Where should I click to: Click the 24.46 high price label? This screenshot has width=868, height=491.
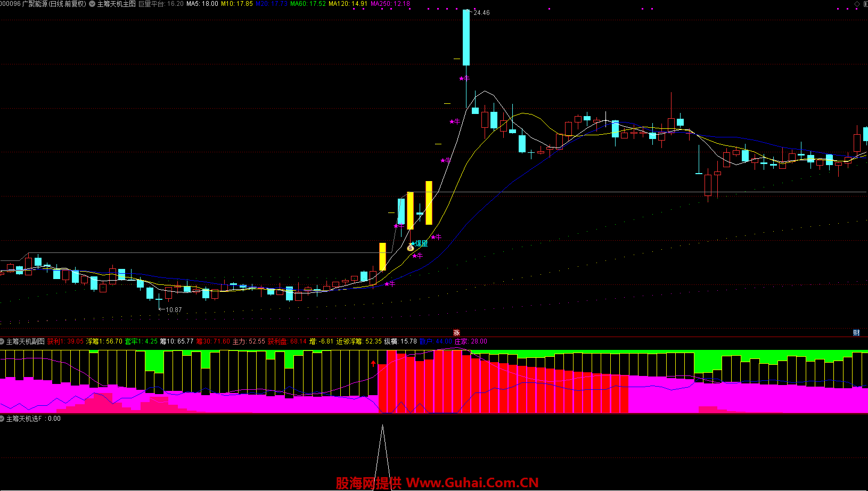[x=481, y=13]
